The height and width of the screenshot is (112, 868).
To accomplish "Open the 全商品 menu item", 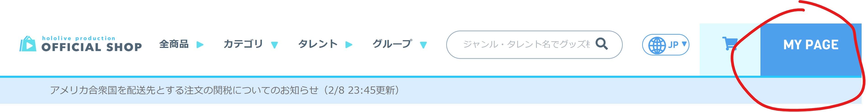I will coord(174,44).
